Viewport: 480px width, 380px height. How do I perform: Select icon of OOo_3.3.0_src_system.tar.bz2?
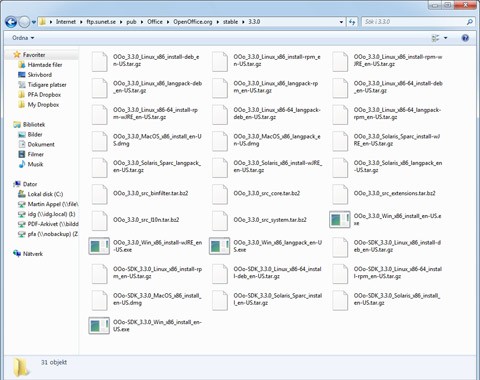pos(220,221)
